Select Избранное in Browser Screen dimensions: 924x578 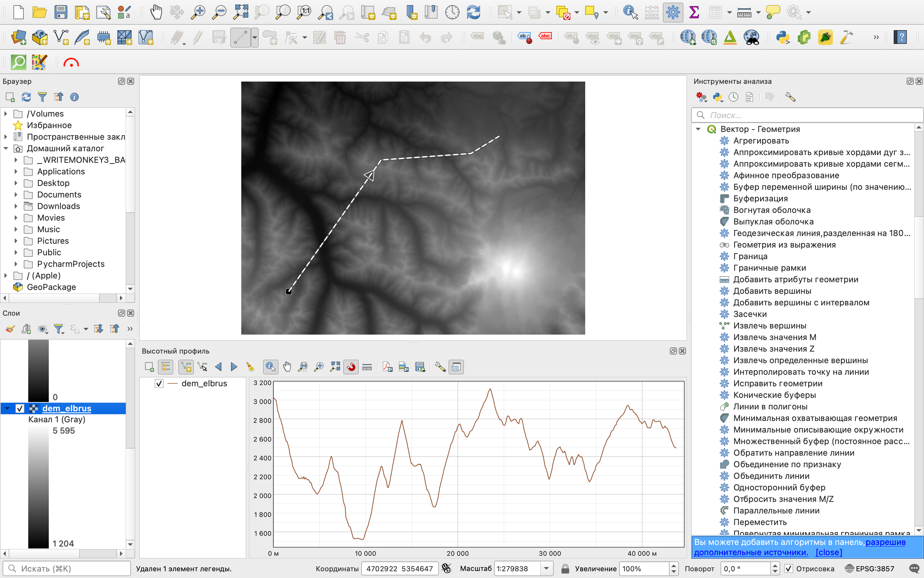(49, 125)
